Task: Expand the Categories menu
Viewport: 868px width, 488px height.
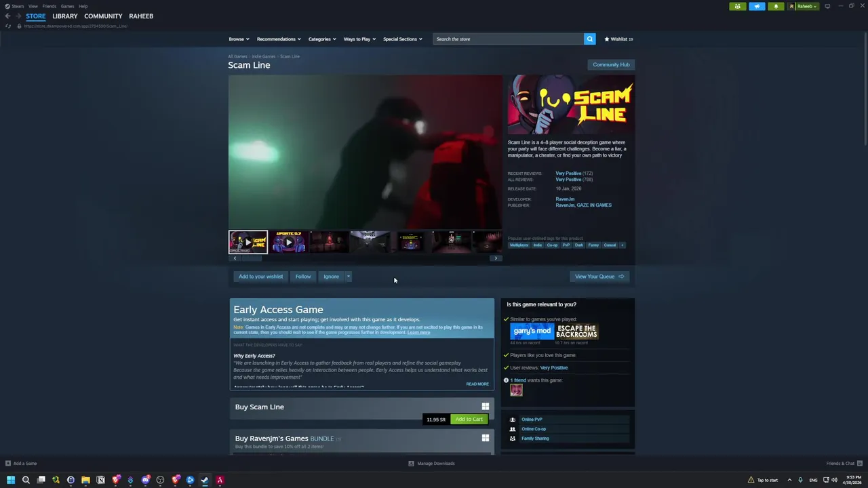Action: click(x=322, y=39)
